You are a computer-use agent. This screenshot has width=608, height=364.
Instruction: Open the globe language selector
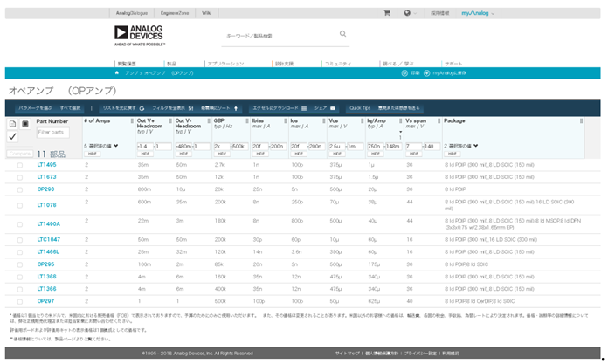pyautogui.click(x=407, y=13)
